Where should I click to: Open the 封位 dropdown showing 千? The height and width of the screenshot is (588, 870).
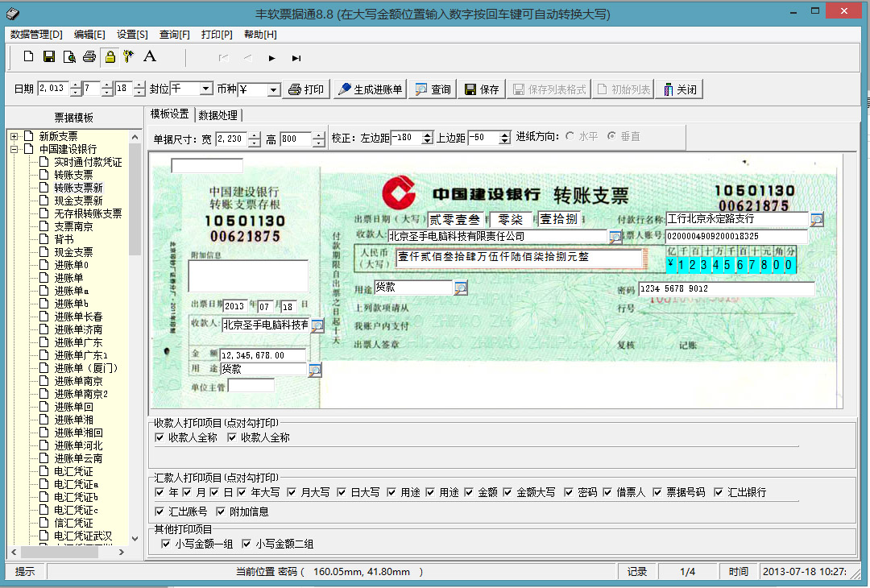206,89
